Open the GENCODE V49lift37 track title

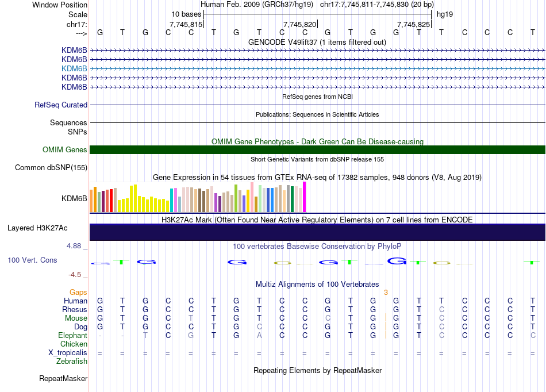317,42
